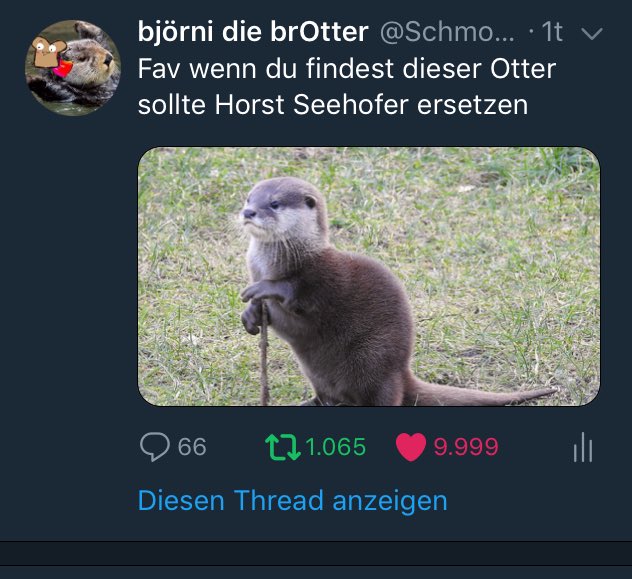The image size is (632, 579).
Task: Open the otter photo in full view
Action: [x=369, y=276]
